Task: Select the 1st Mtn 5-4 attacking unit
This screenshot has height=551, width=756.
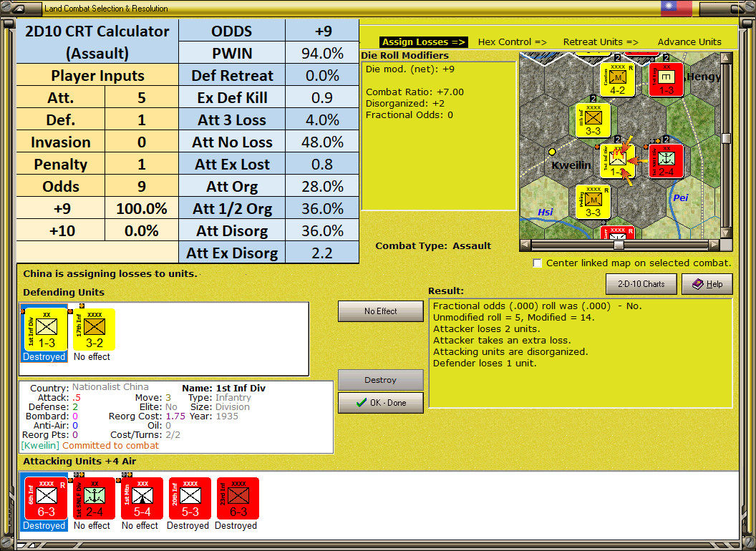Action: (x=142, y=499)
